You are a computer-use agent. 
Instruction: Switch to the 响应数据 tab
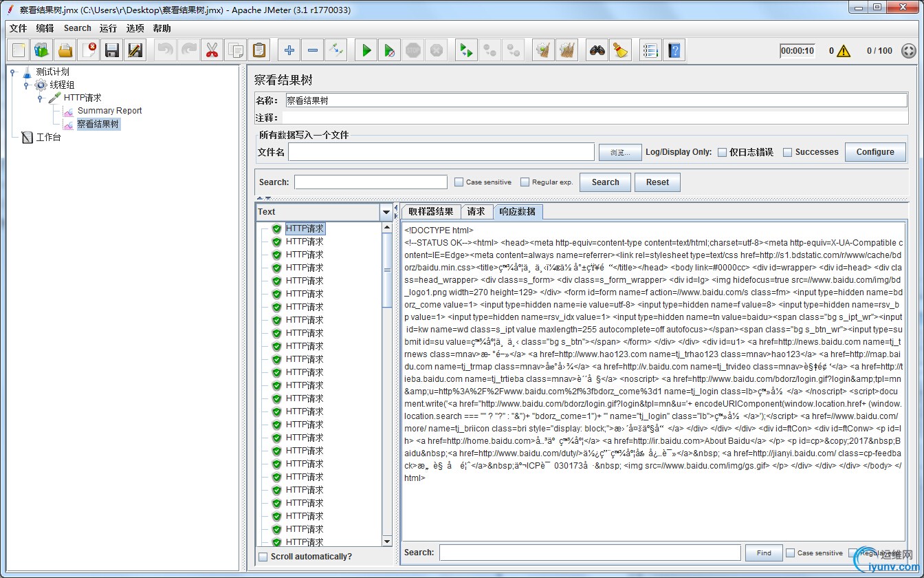(x=518, y=212)
